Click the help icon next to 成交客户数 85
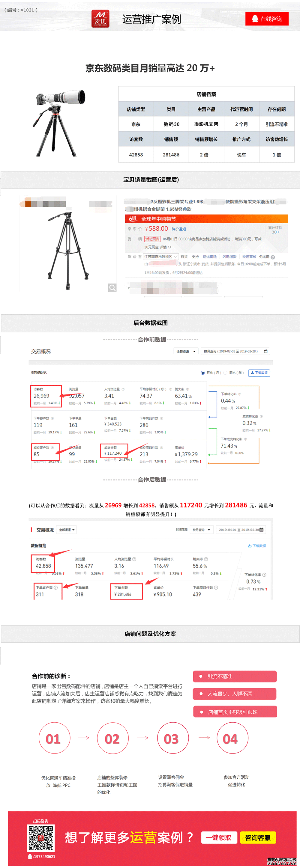The height and width of the screenshot is (868, 300). pos(52,448)
